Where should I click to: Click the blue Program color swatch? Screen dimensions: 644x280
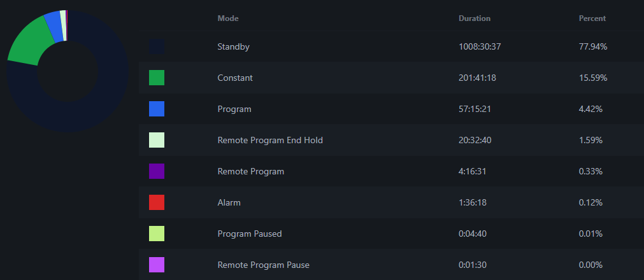(157, 109)
